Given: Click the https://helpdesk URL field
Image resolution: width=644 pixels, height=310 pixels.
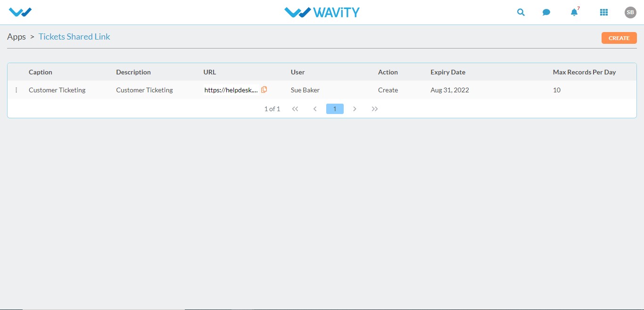Looking at the screenshot, I should click(231, 90).
